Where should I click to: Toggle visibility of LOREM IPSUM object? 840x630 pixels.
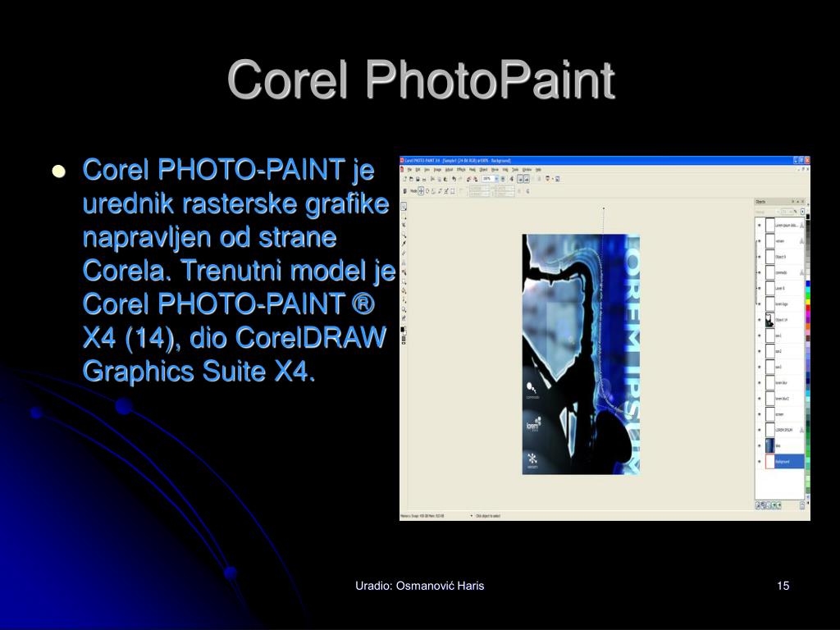[759, 430]
